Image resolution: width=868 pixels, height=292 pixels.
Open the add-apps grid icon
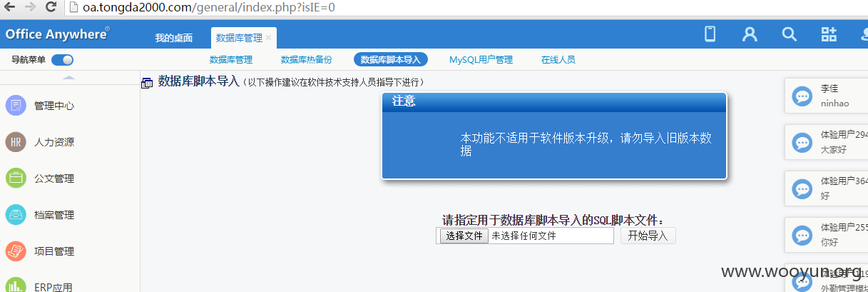[829, 34]
